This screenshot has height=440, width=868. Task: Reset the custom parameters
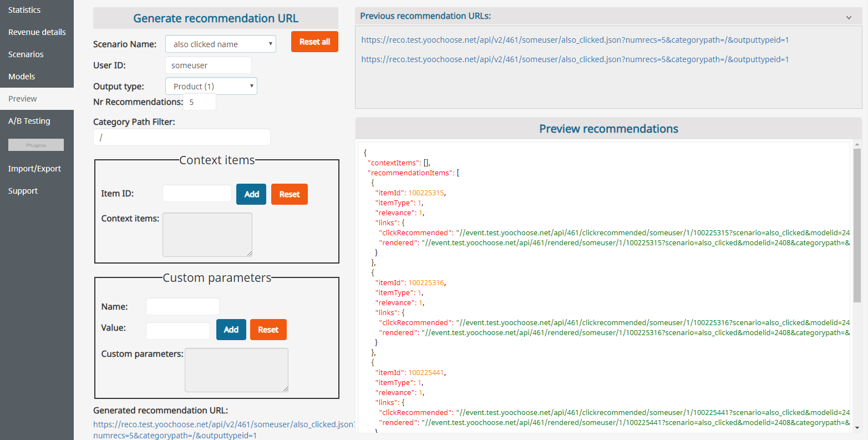[x=268, y=330]
